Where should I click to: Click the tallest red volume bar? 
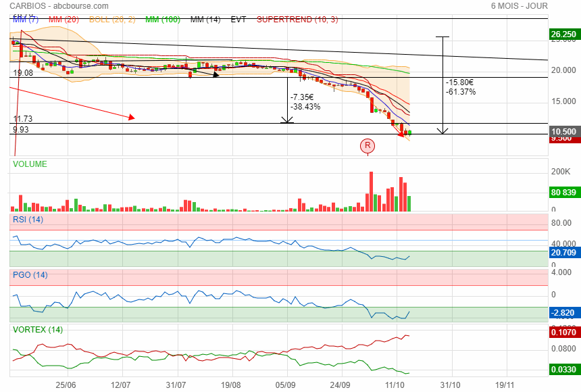click(x=371, y=191)
